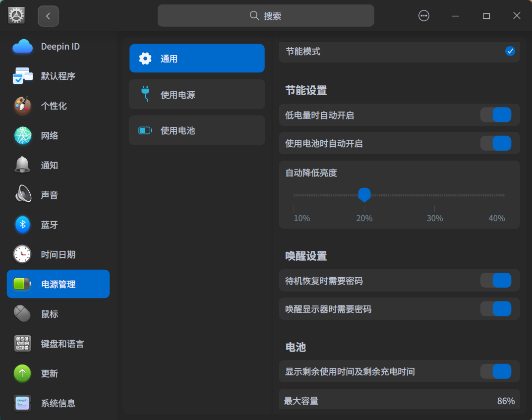Image resolution: width=532 pixels, height=420 pixels.
Task: Disable 待机恢复时需要密码
Action: tap(496, 280)
